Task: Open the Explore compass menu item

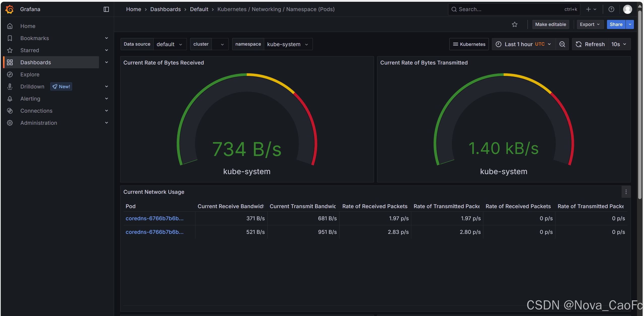Action: 30,75
